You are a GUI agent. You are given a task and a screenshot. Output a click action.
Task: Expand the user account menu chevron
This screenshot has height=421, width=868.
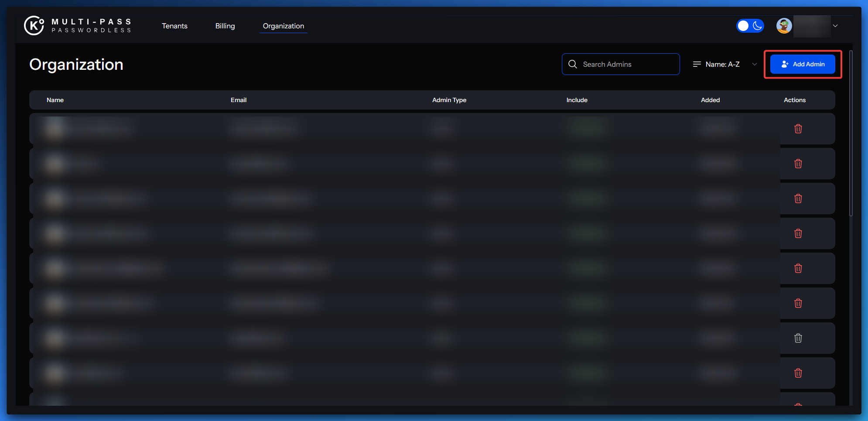point(835,26)
